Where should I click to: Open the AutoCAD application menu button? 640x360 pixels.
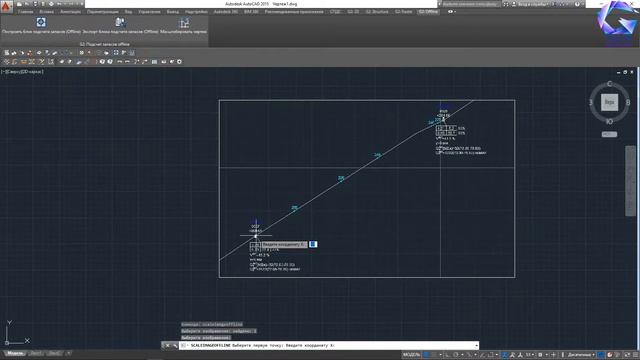(x=6, y=6)
